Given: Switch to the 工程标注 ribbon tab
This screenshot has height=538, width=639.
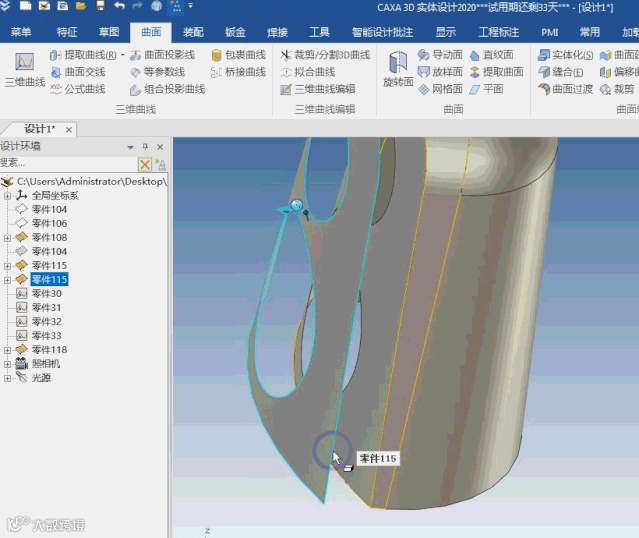Looking at the screenshot, I should (x=498, y=32).
